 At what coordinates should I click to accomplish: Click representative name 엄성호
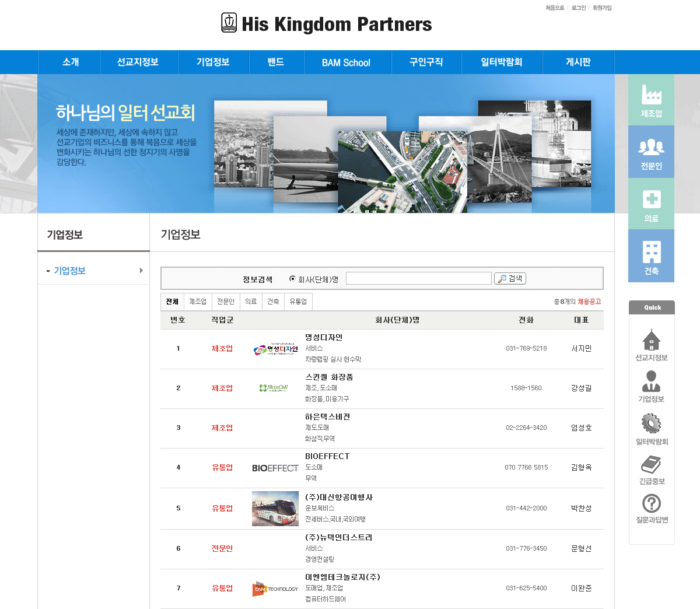click(582, 428)
